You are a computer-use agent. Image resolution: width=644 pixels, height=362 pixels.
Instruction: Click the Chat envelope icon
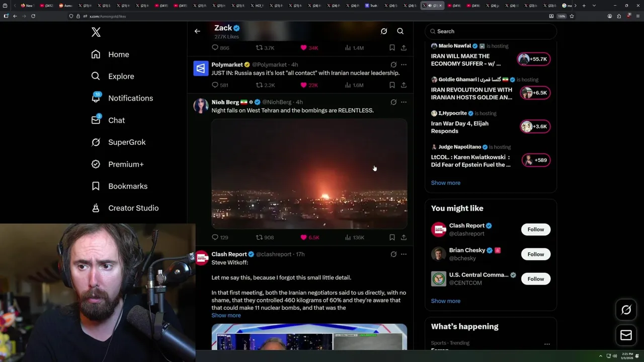96,120
